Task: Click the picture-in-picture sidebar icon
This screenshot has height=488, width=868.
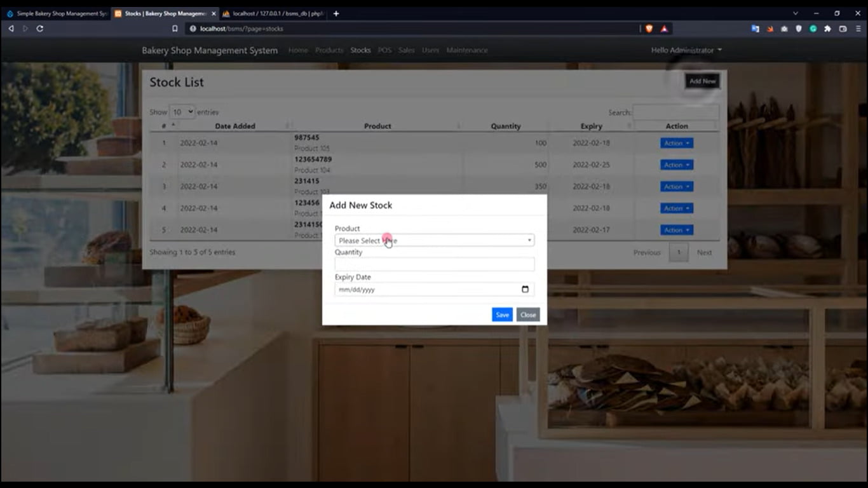Action: (843, 29)
